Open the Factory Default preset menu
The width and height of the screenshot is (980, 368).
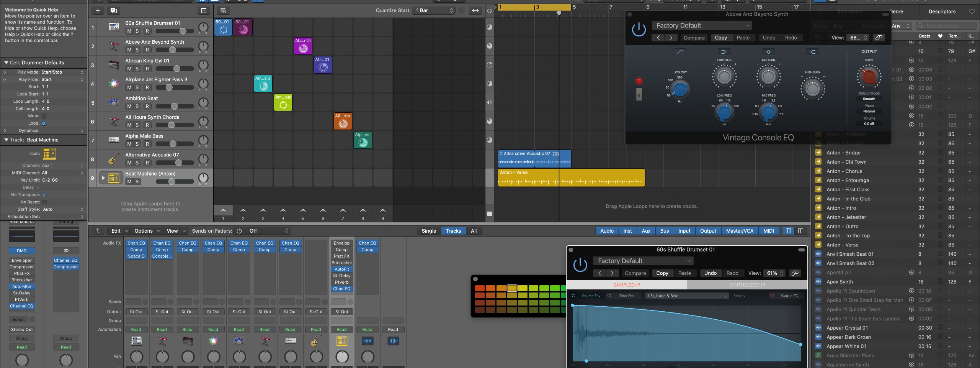[702, 25]
